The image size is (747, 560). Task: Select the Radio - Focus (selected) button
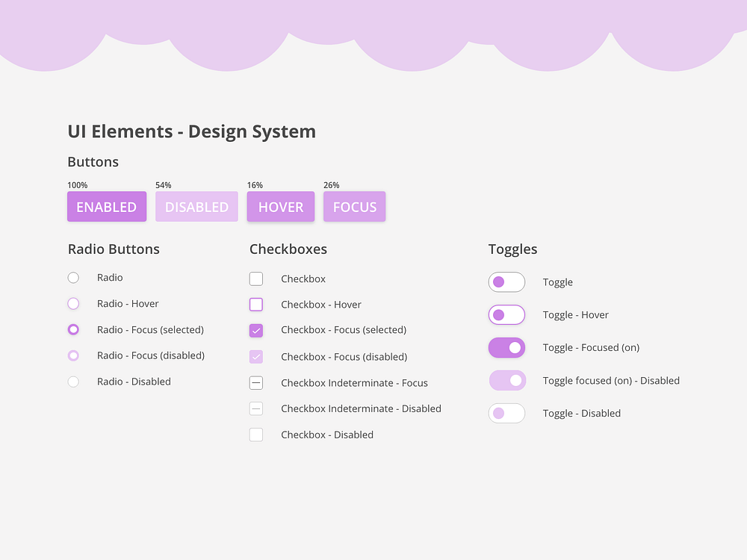click(x=73, y=329)
